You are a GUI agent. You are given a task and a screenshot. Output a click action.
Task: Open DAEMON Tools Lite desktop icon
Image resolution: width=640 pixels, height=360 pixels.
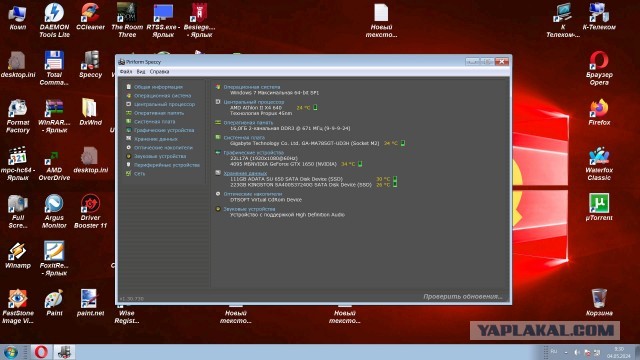[x=54, y=20]
